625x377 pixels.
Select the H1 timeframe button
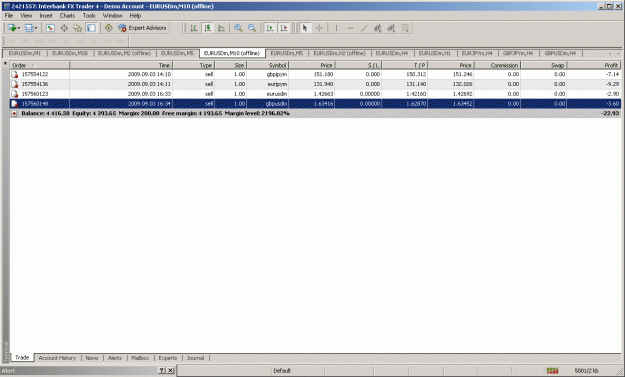click(66, 41)
